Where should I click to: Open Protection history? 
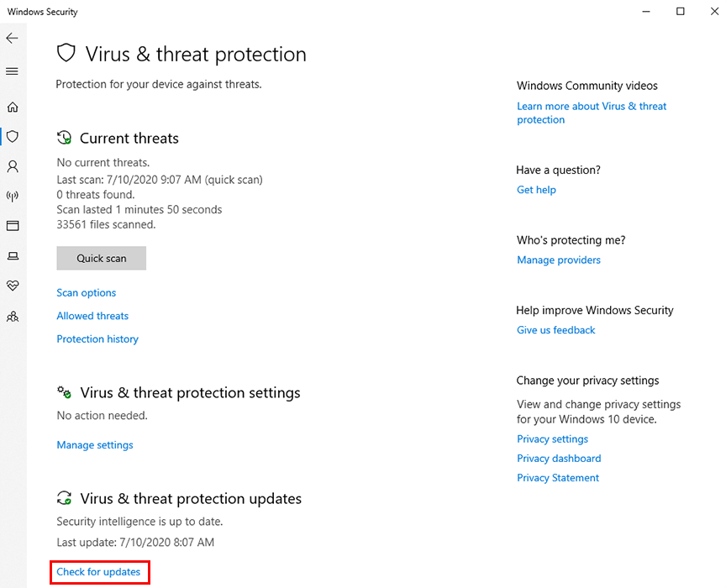97,339
